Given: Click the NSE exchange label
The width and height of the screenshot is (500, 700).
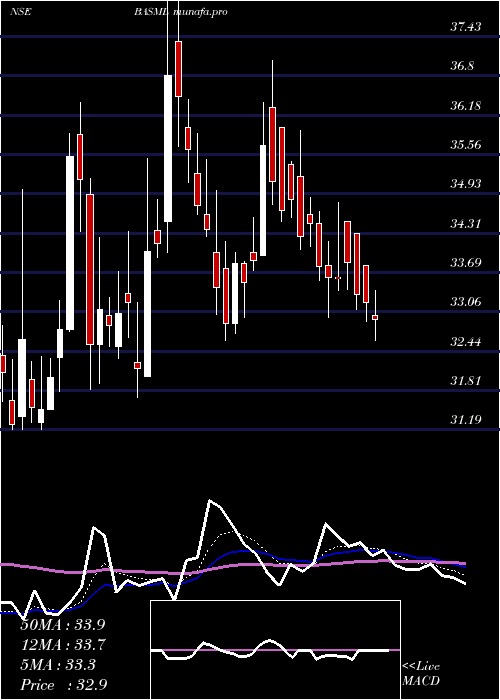Looking at the screenshot, I should pos(20,12).
